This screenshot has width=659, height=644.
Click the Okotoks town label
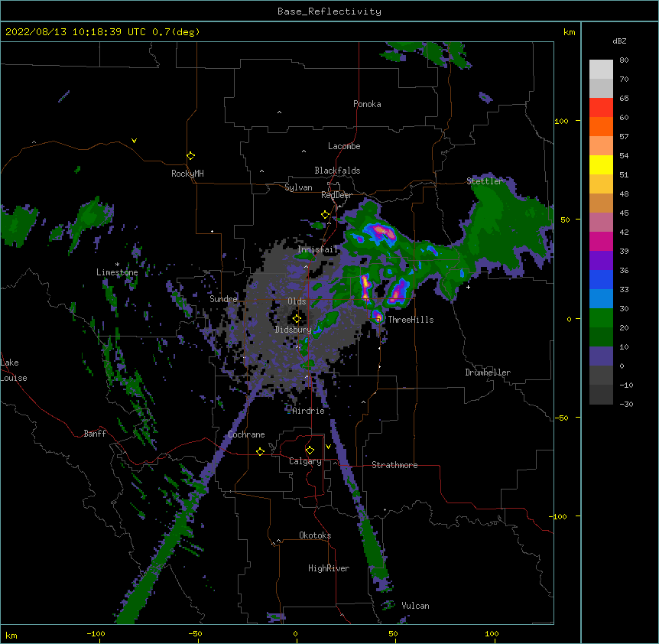click(x=315, y=535)
